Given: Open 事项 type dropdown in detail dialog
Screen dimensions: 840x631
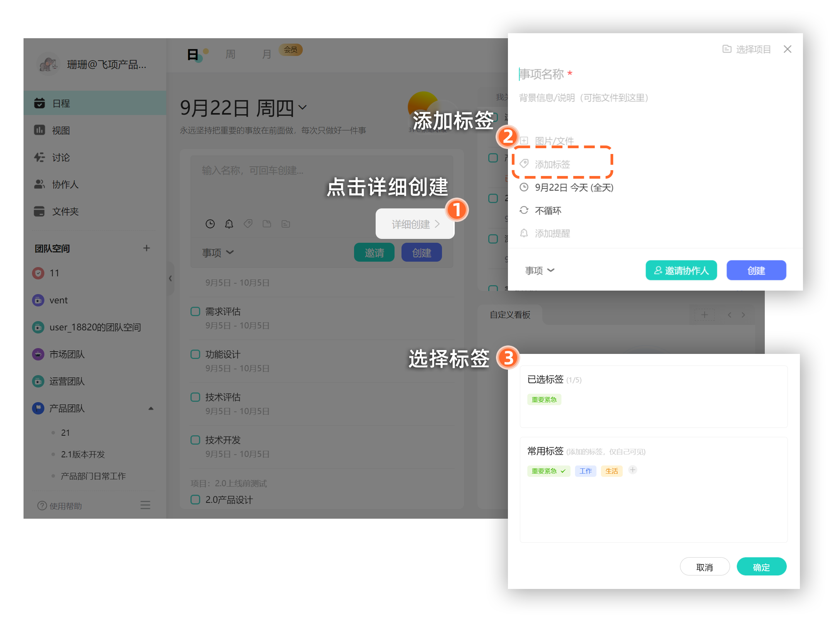Looking at the screenshot, I should coord(540,271).
